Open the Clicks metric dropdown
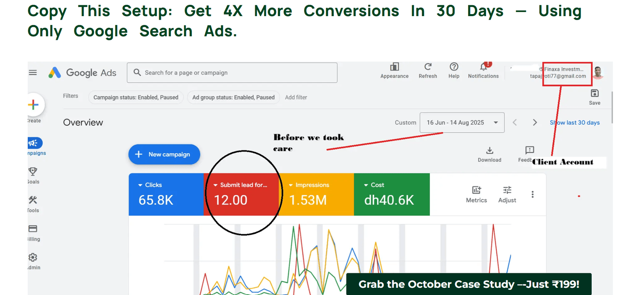 (x=150, y=185)
